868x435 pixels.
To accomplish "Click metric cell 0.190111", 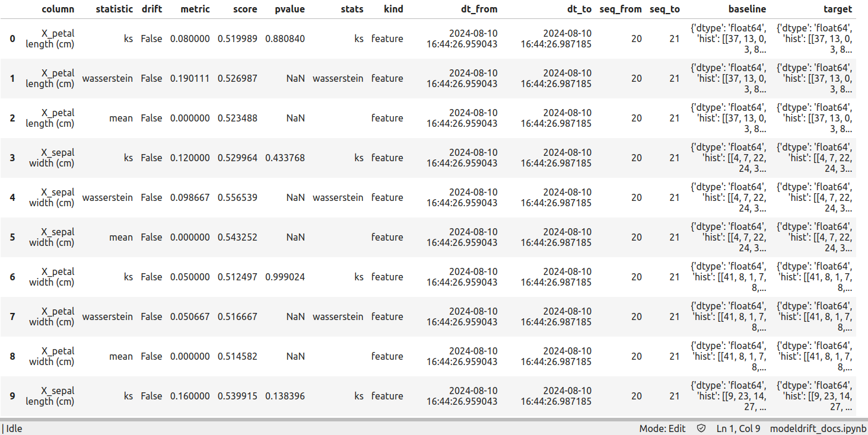I will pyautogui.click(x=190, y=78).
